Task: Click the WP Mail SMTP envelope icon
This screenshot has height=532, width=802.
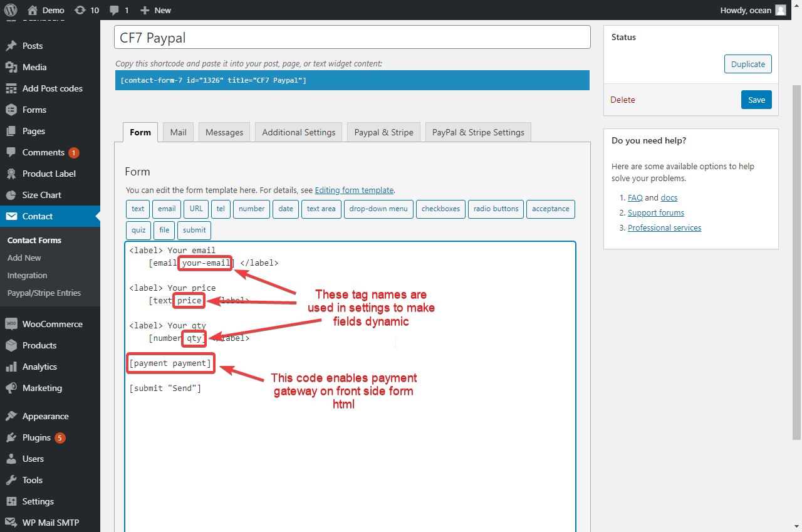Action: coord(11,523)
